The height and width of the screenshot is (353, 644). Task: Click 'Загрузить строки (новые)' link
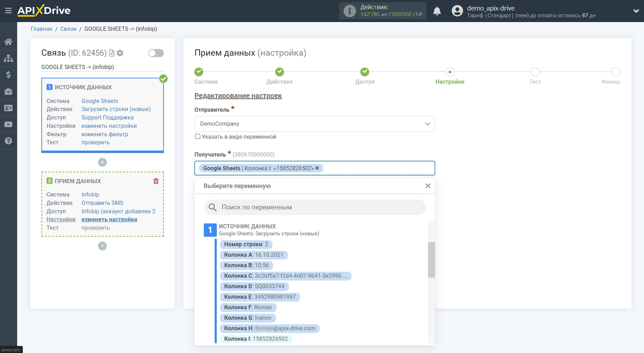116,109
